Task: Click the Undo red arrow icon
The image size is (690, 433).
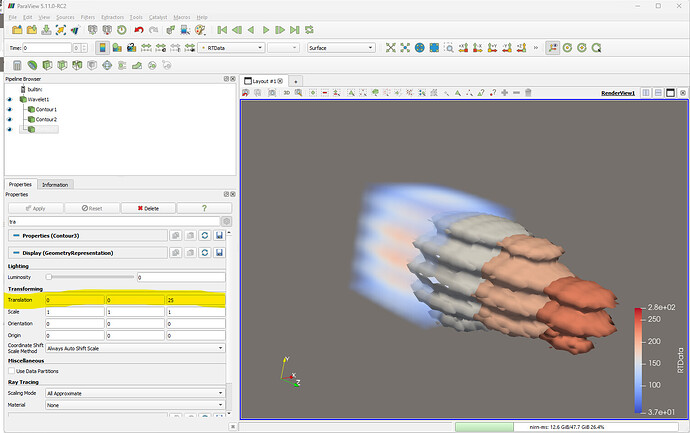Action: click(139, 30)
